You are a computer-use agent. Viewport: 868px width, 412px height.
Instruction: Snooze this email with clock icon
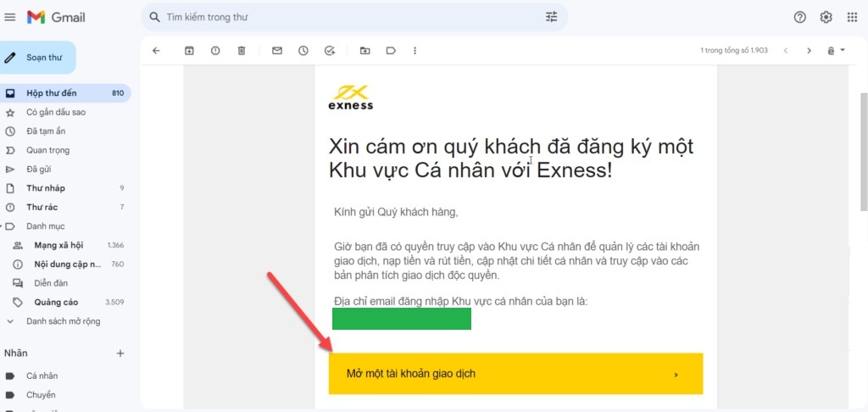303,51
